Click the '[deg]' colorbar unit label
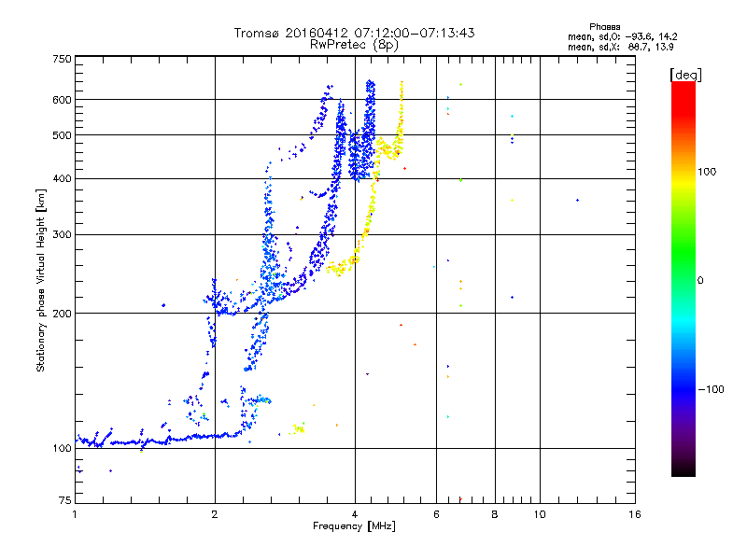The image size is (747, 560). coord(685,75)
